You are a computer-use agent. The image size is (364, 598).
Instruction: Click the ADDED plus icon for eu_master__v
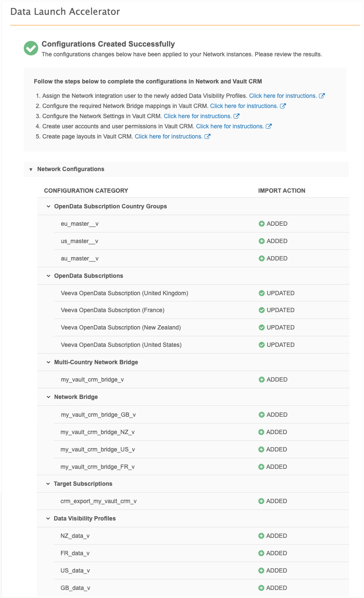tap(262, 224)
